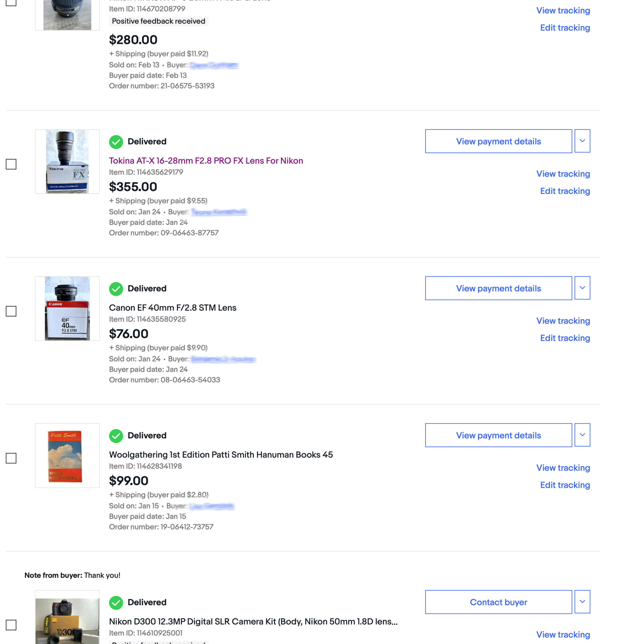The width and height of the screenshot is (644, 644).
Task: Click the green Delivered checkmark for Tokina lens
Action: [x=116, y=142]
